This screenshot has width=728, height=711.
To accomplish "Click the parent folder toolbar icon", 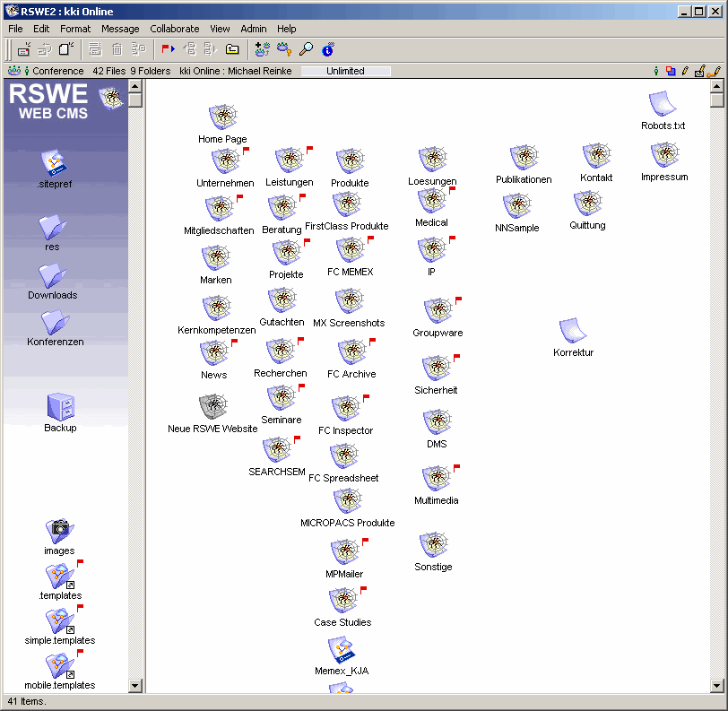I will tap(232, 48).
